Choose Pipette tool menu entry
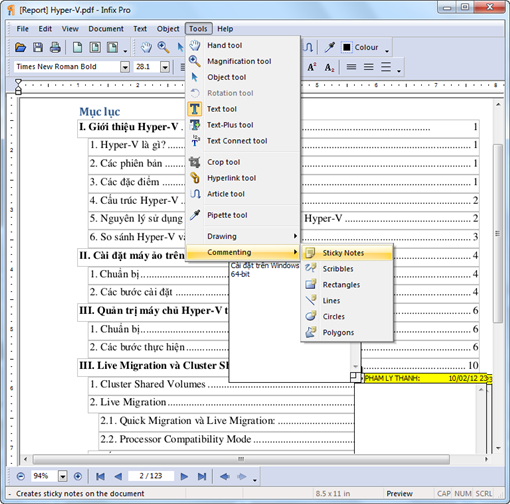The width and height of the screenshot is (510, 504). [243, 215]
